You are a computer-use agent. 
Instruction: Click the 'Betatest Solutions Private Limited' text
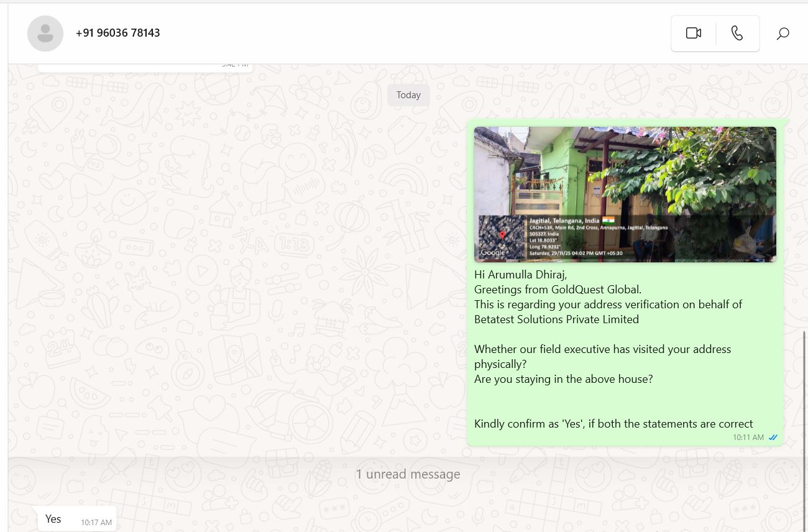pyautogui.click(x=556, y=319)
